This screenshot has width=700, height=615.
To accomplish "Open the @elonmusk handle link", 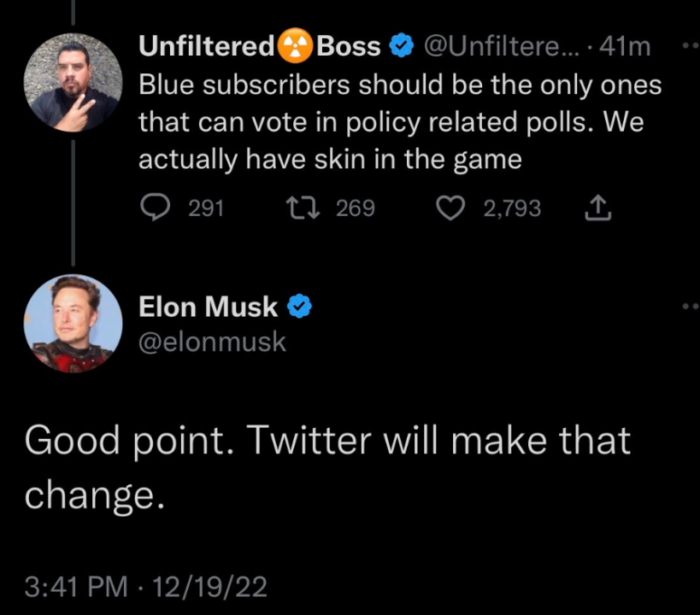I will pos(212,342).
